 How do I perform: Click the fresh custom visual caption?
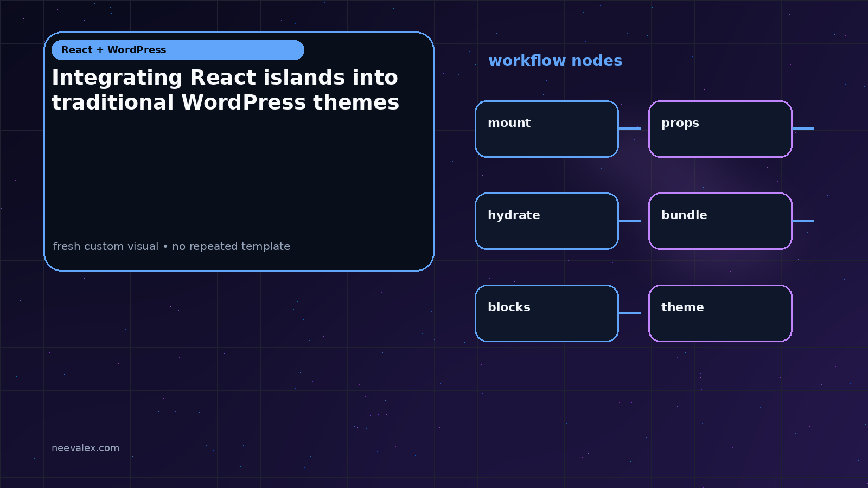click(x=171, y=246)
